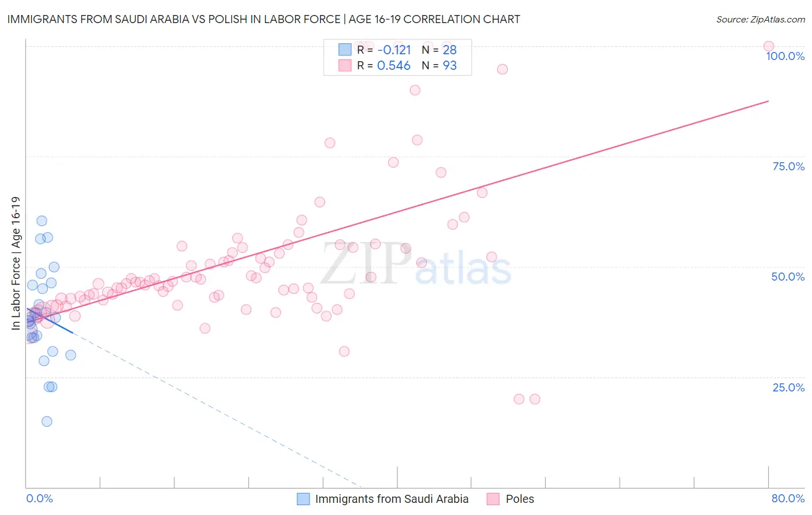Click the blue R = -0.121 stats swatch
Image resolution: width=812 pixels, height=515 pixels.
pos(345,50)
